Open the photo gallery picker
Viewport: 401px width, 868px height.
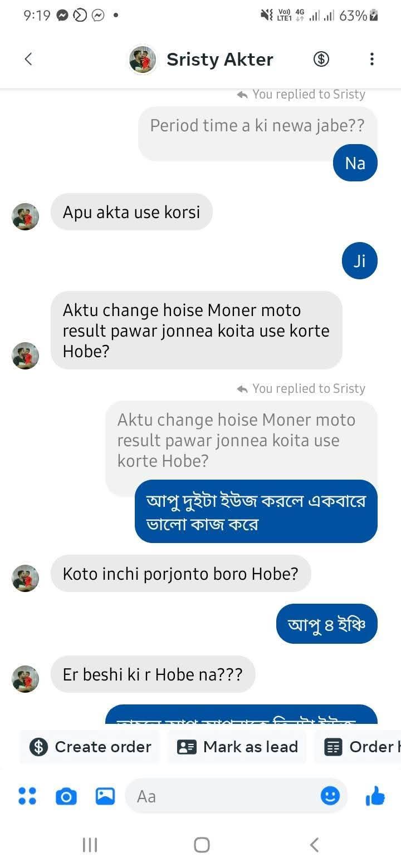(104, 796)
